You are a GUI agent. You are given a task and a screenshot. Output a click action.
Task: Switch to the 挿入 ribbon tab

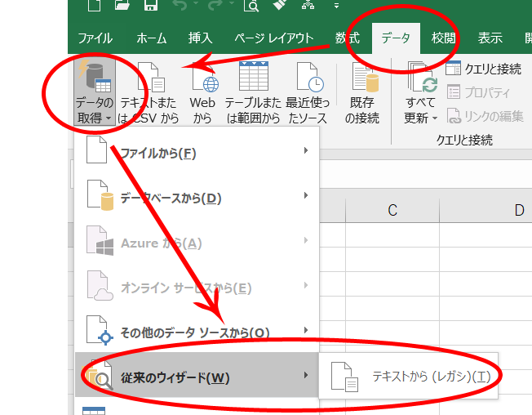[x=199, y=38]
